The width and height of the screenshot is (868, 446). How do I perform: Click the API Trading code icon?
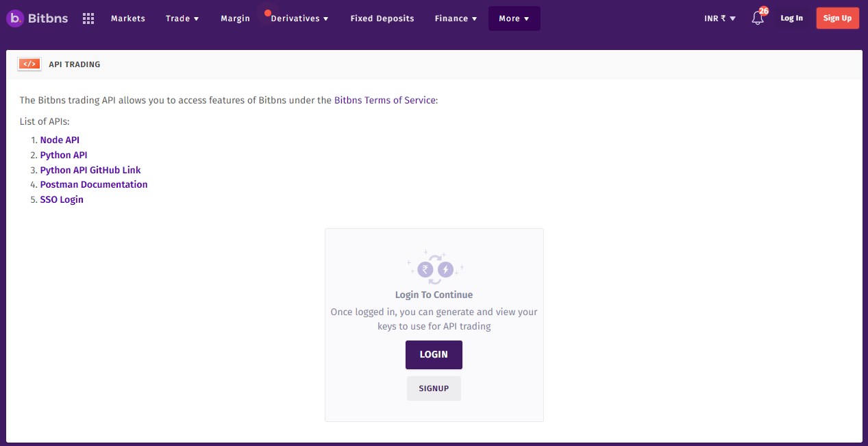pos(29,64)
